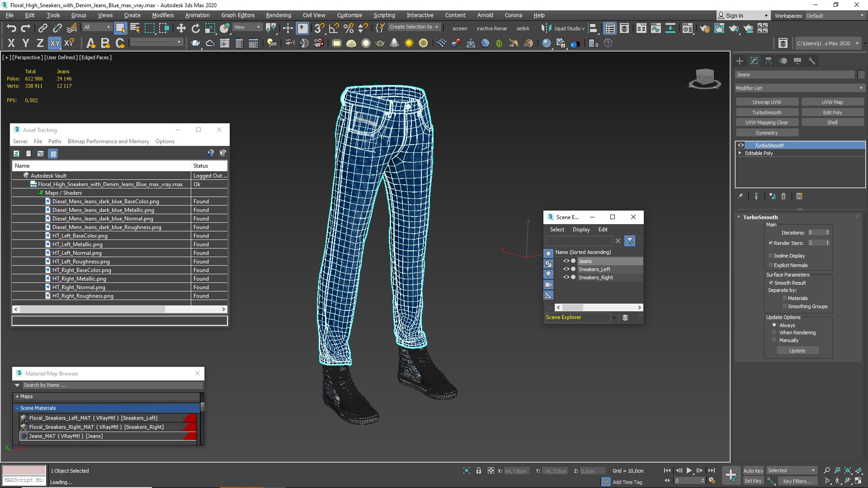Screen dimensions: 868x488
Task: Toggle selection lock icon in status bar
Action: (479, 470)
